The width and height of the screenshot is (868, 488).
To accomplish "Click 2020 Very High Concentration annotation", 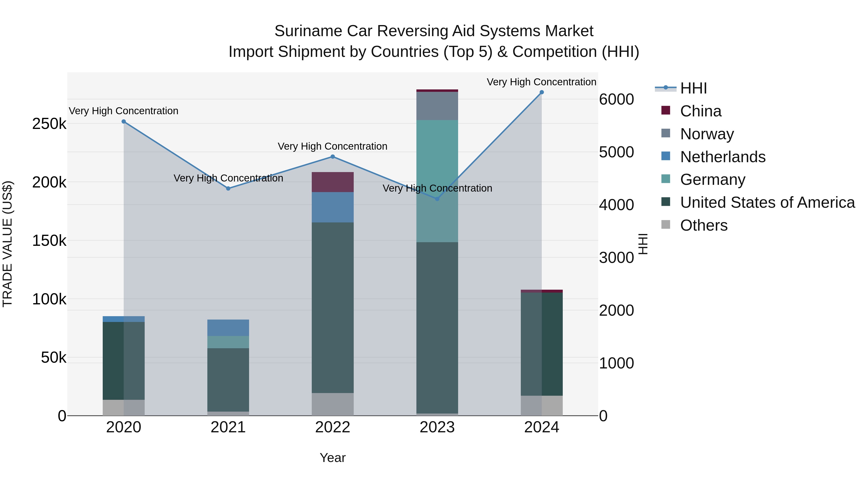I will pyautogui.click(x=124, y=111).
